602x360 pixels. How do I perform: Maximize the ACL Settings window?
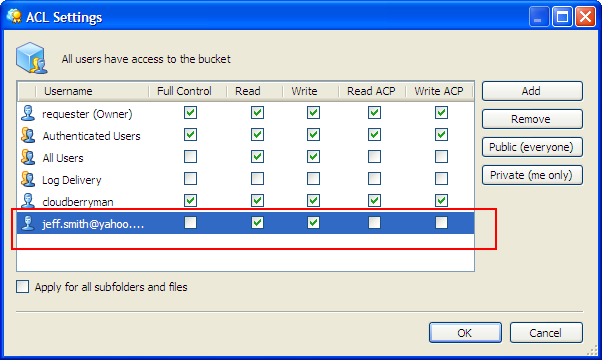point(562,17)
